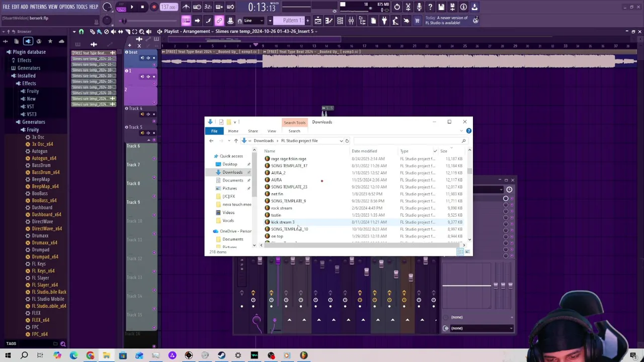Refresh the Explorer folder view
Screen dimensions: 644x362
(x=347, y=141)
